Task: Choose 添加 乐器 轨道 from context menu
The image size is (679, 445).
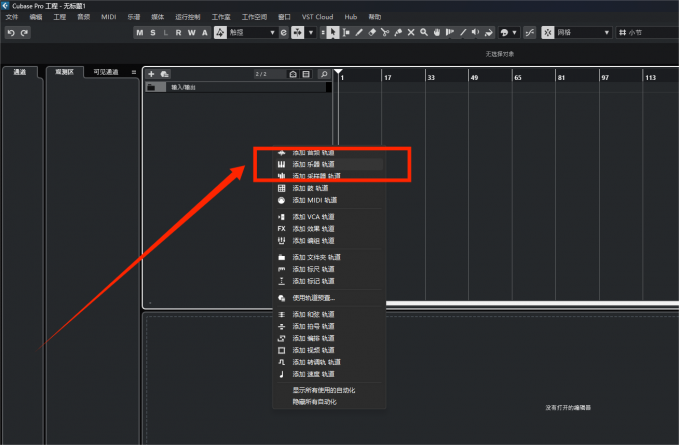Action: click(x=329, y=164)
